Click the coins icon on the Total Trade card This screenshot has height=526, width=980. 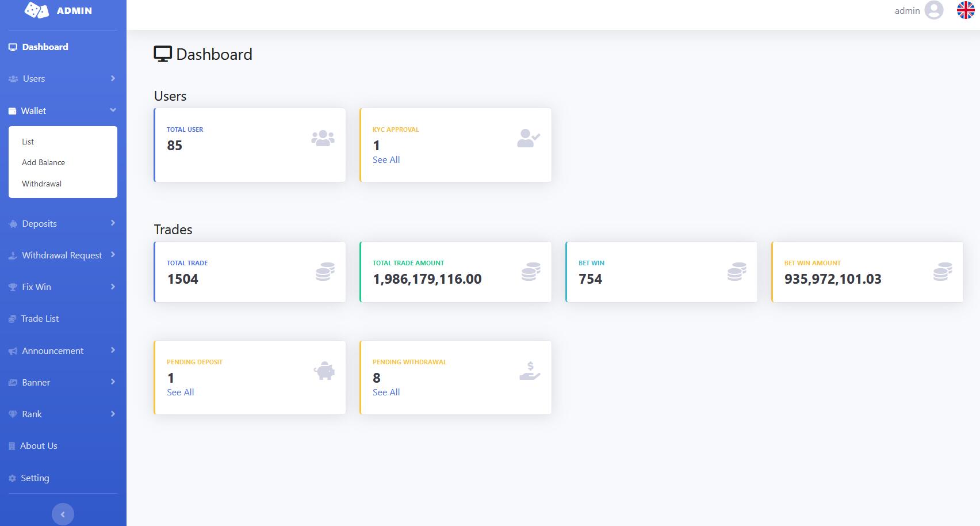pos(325,272)
